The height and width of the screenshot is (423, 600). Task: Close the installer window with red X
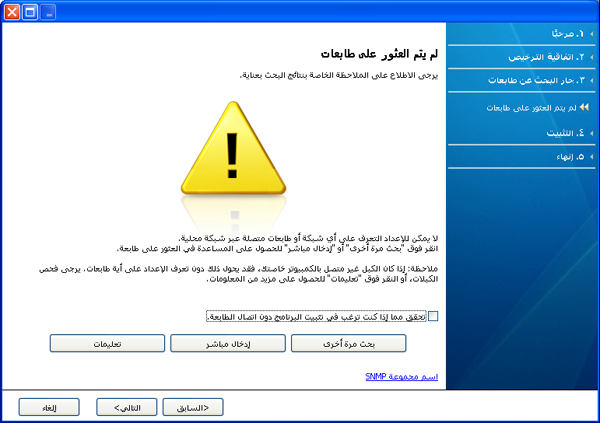12,12
